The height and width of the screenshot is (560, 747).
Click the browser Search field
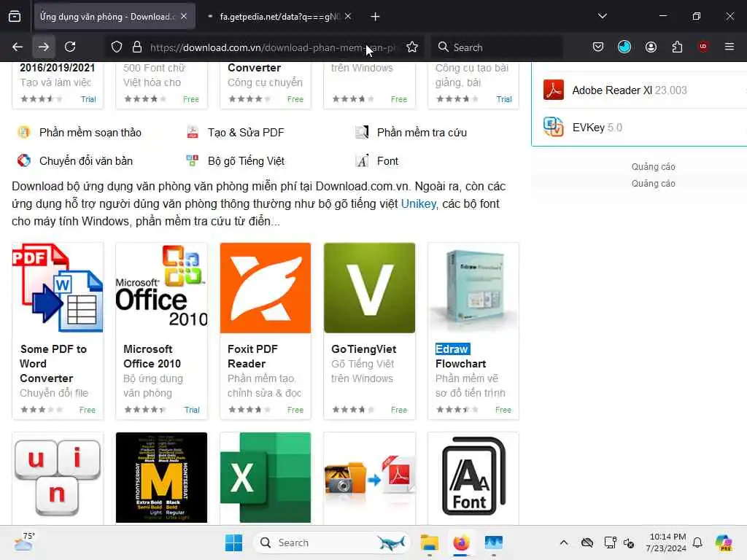497,47
